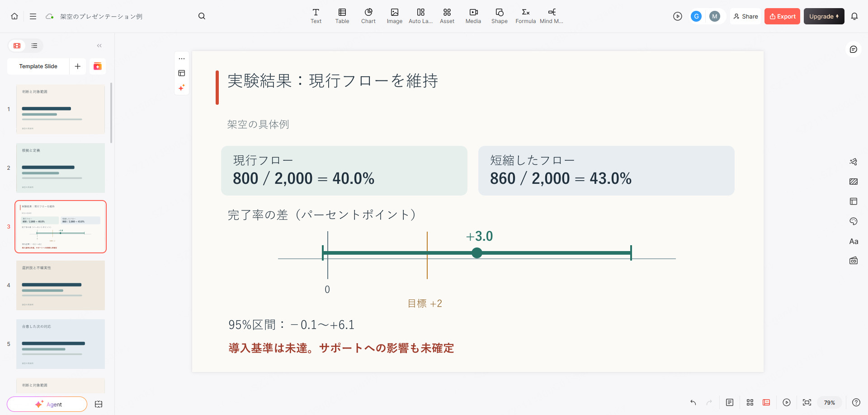Image resolution: width=868 pixels, height=415 pixels.
Task: Click the Upgrade button
Action: tap(824, 16)
